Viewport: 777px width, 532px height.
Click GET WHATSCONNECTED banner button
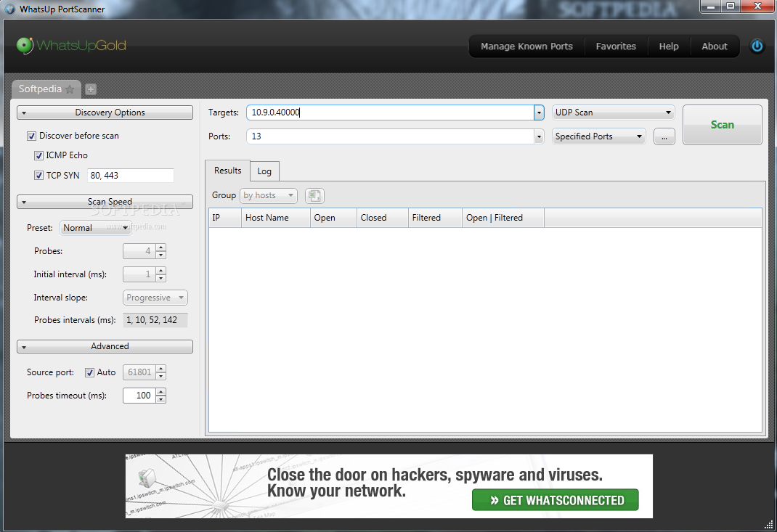pyautogui.click(x=555, y=500)
